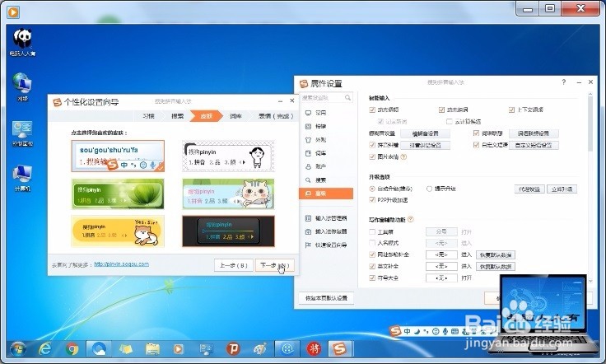Image resolution: width=606 pixels, height=364 pixels.
Task: Click 恢复本页默认设置 button
Action: [x=326, y=298]
